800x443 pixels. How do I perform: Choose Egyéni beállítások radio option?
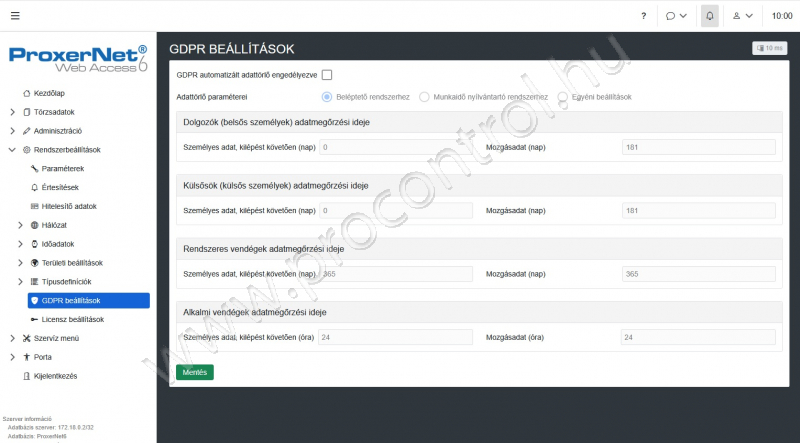tap(564, 97)
